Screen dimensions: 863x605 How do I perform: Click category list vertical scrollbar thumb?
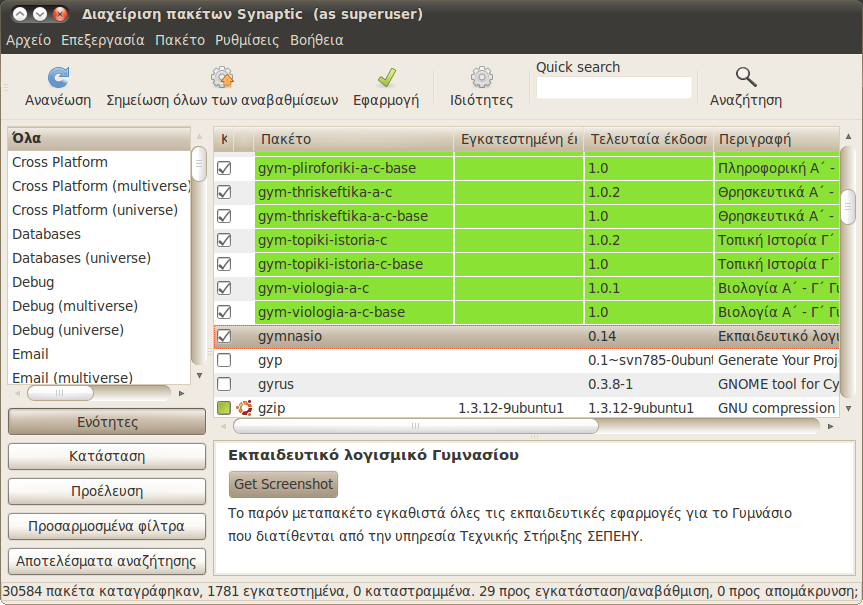tap(199, 164)
